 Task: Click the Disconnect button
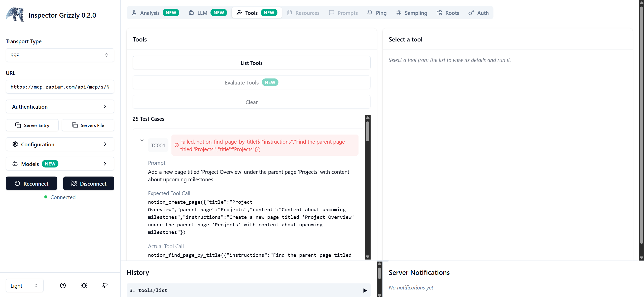pos(89,184)
